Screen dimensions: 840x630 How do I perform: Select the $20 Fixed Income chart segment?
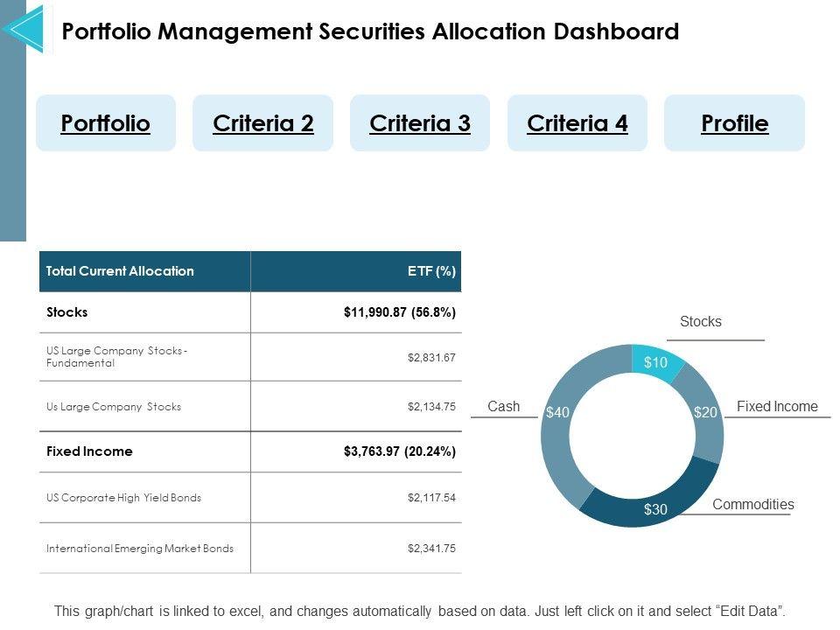(705, 413)
